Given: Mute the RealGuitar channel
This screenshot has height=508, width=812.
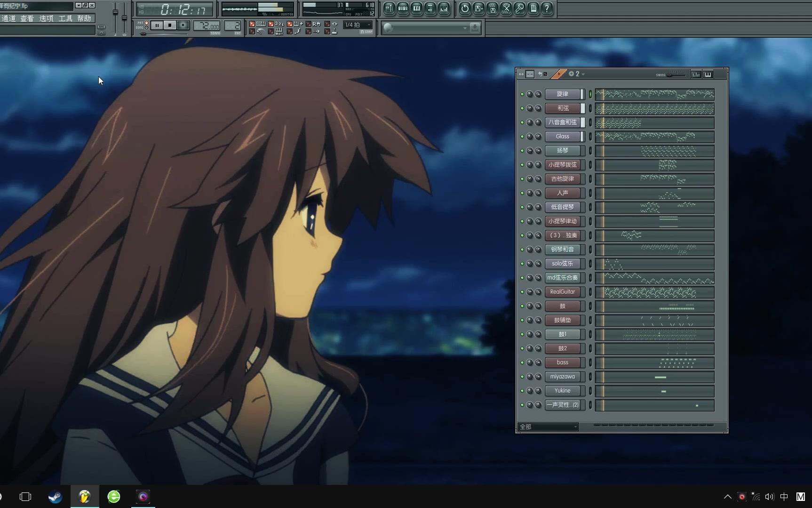Looking at the screenshot, I should (x=522, y=292).
